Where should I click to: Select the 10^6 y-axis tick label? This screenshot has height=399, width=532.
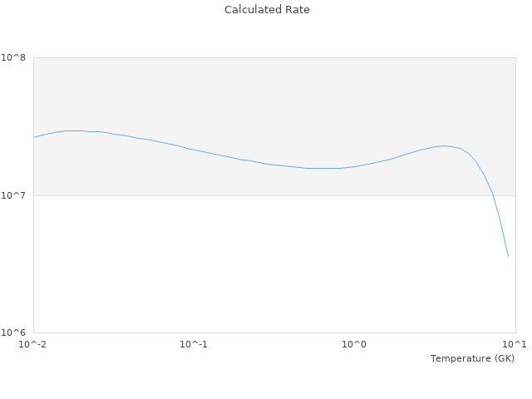coord(17,333)
